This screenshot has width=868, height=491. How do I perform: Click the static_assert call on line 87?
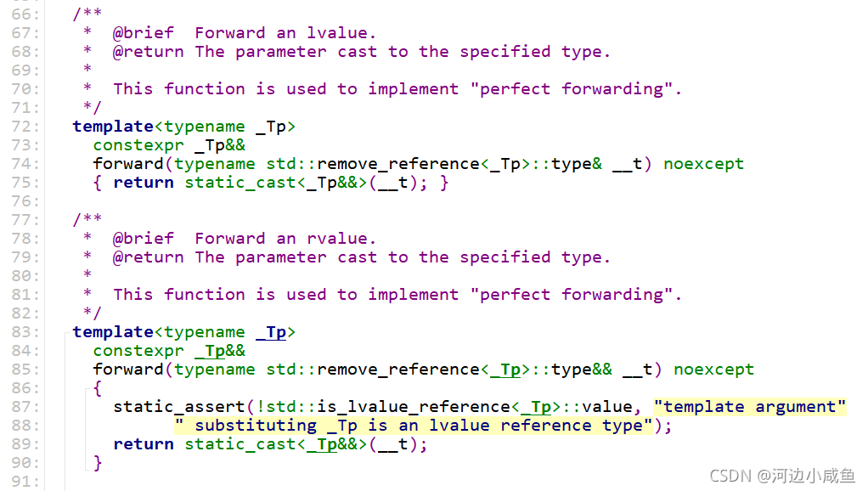pyautogui.click(x=179, y=408)
